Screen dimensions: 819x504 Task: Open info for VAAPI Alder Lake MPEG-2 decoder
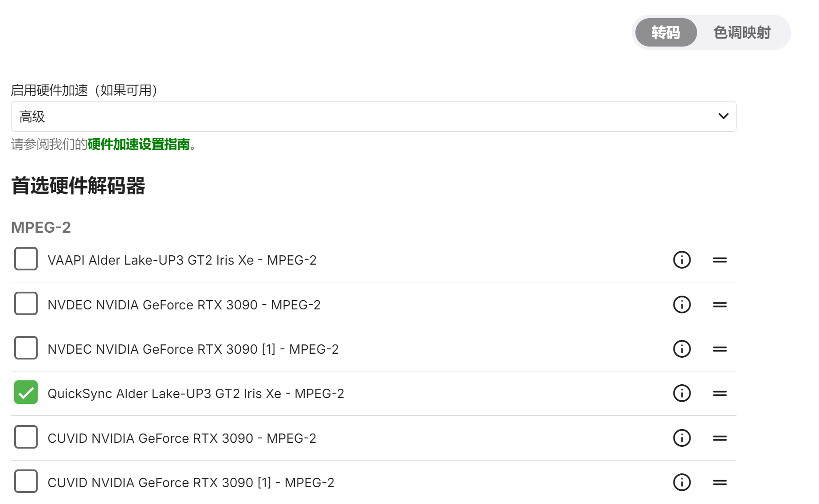point(682,260)
